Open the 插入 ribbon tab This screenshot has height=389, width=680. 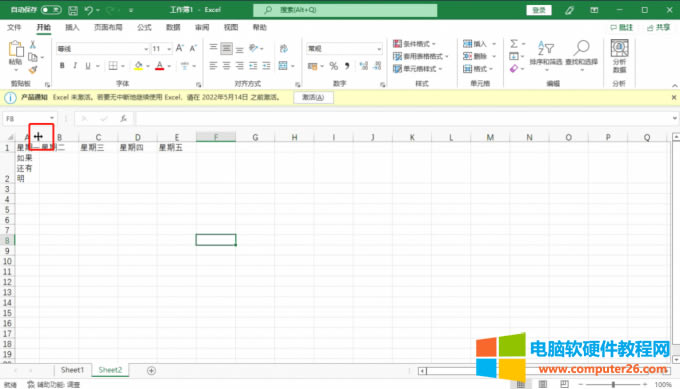[x=72, y=27]
